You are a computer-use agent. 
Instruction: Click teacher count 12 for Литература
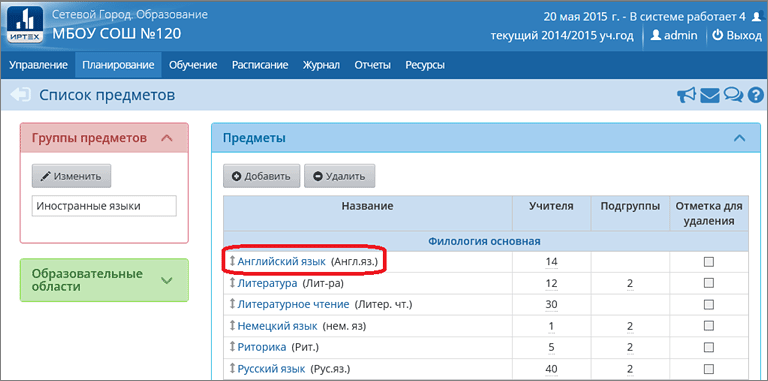[x=552, y=283]
